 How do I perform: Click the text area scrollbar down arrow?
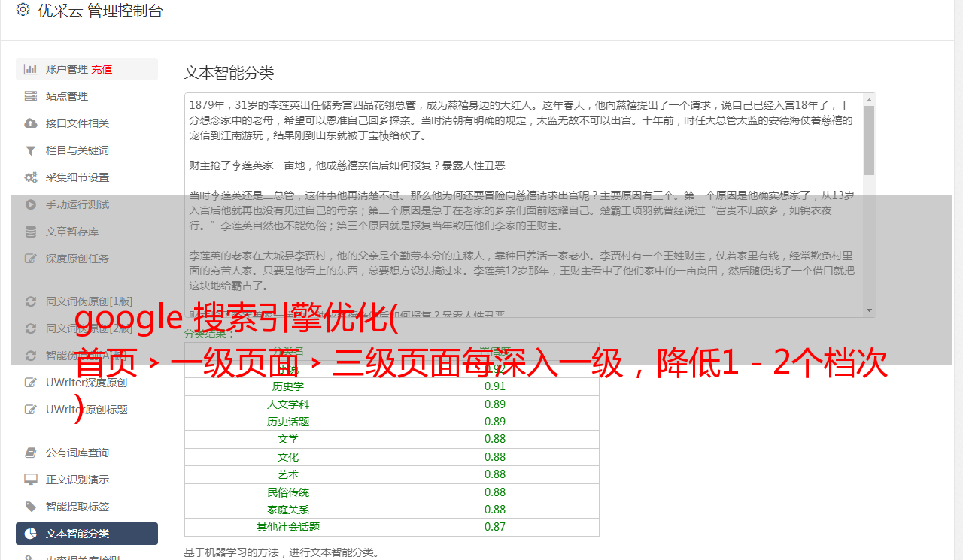pos(870,310)
